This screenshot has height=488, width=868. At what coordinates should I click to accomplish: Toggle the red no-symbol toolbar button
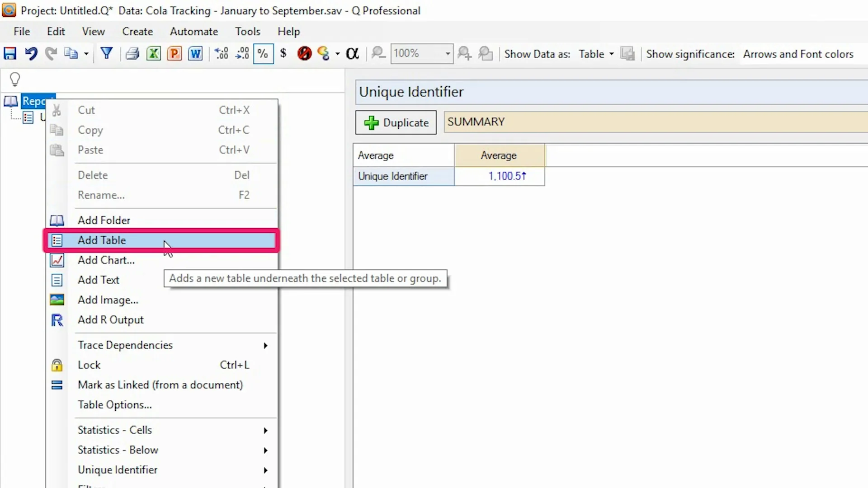(x=304, y=54)
